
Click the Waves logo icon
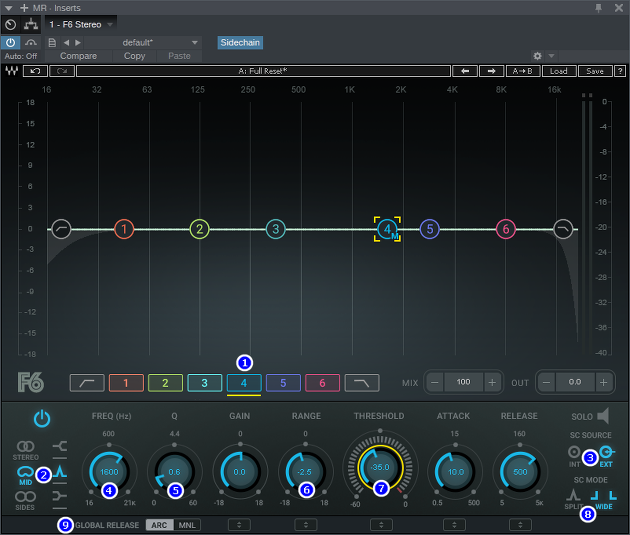[12, 71]
